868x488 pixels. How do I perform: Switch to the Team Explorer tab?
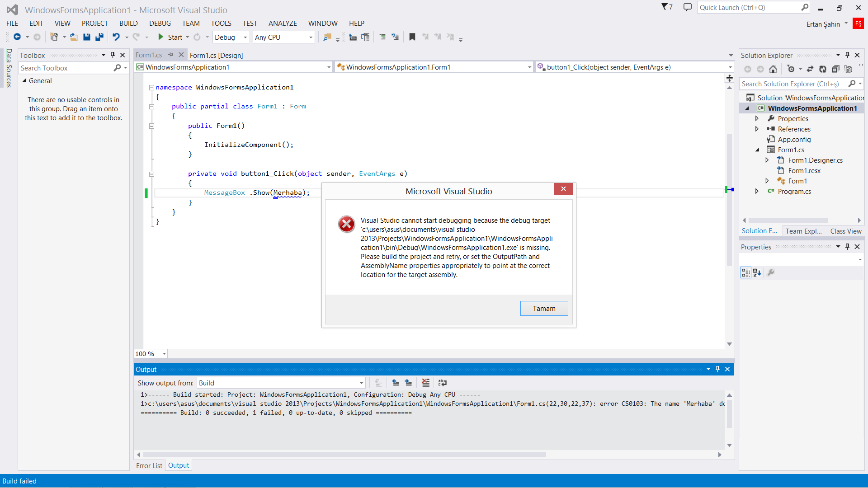803,231
